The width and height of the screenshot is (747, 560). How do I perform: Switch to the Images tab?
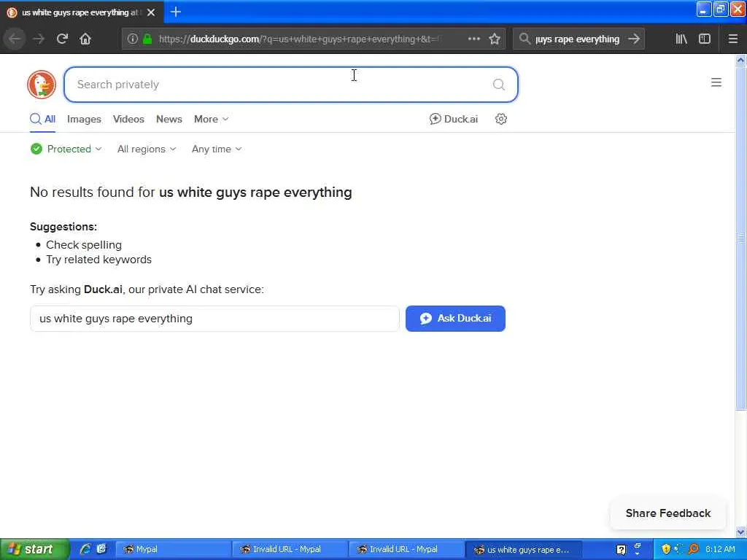[x=84, y=119]
